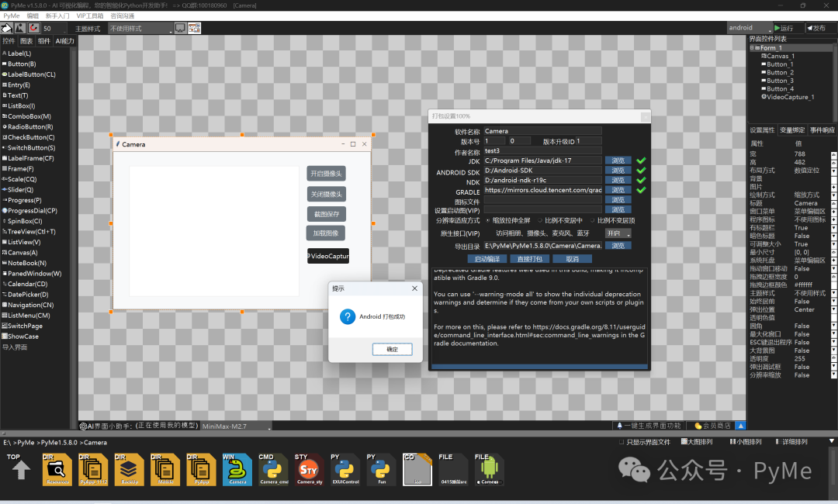Select the Camera_cmd CMD file icon
Screen dimensions: 838x504
click(x=273, y=469)
